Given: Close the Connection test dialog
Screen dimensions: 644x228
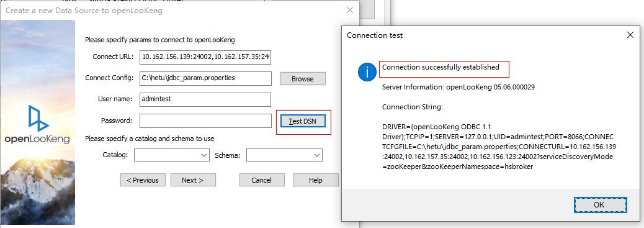Looking at the screenshot, I should [630, 35].
